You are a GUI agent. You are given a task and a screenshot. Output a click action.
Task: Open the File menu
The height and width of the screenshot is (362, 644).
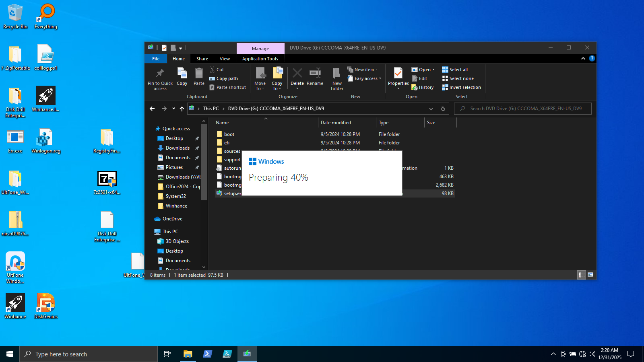(x=155, y=58)
